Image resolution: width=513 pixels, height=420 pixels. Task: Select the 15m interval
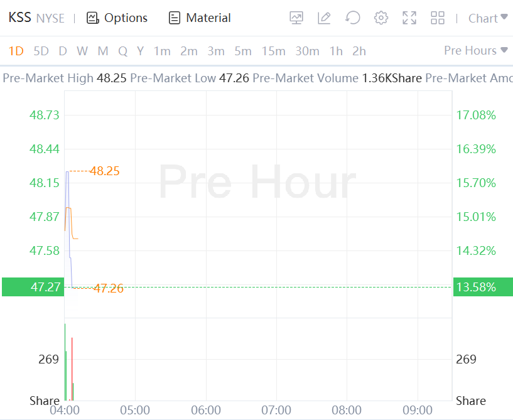click(273, 51)
